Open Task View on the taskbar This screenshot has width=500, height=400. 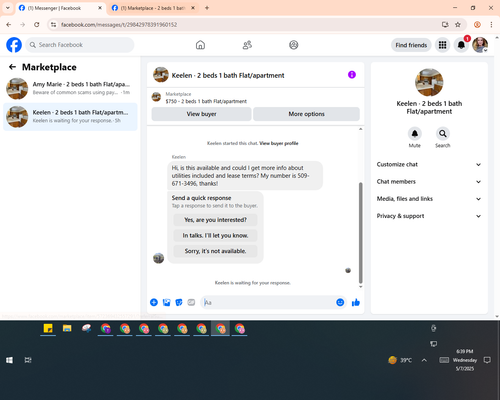[28, 360]
